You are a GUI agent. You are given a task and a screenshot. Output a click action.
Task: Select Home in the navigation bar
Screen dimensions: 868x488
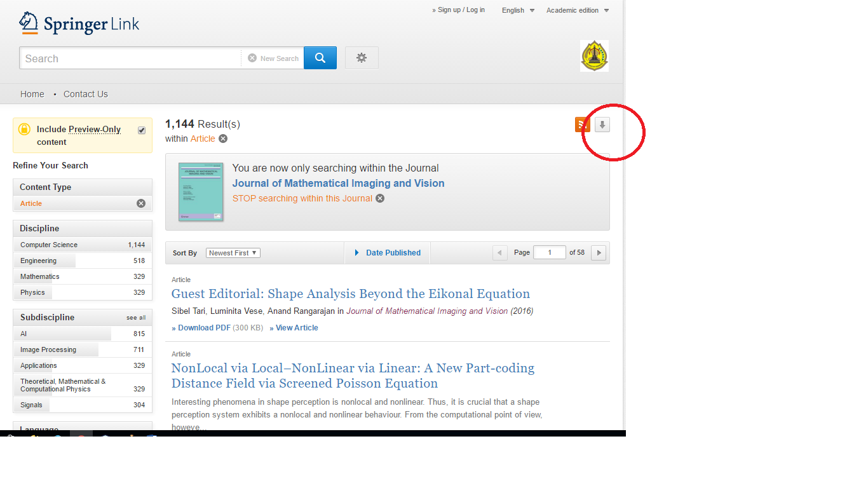tap(32, 93)
